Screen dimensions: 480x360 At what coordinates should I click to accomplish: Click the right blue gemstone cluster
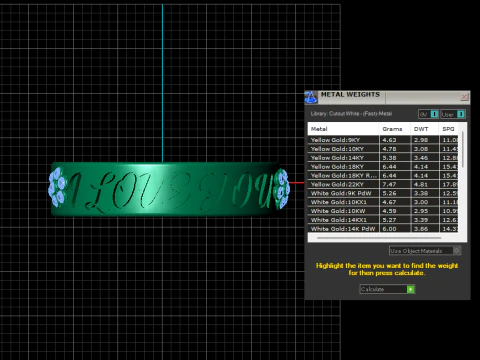pyautogui.click(x=281, y=189)
